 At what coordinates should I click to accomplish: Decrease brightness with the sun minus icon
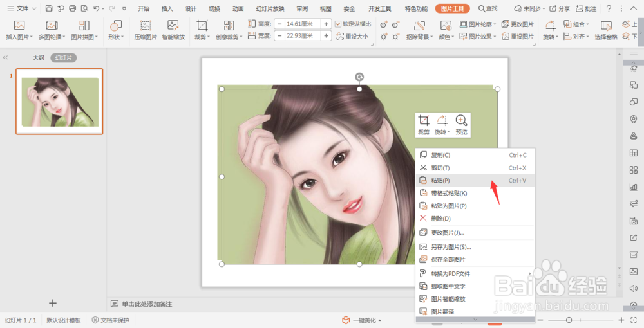395,37
